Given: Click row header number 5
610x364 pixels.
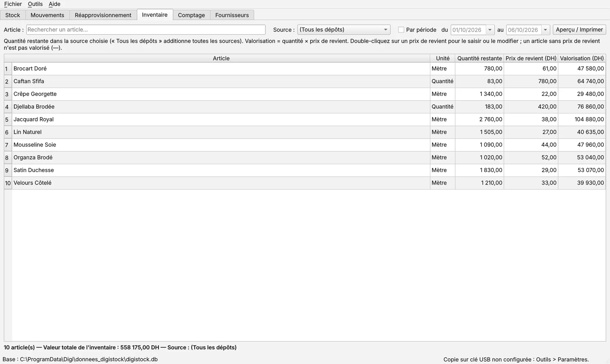Looking at the screenshot, I should (8, 120).
